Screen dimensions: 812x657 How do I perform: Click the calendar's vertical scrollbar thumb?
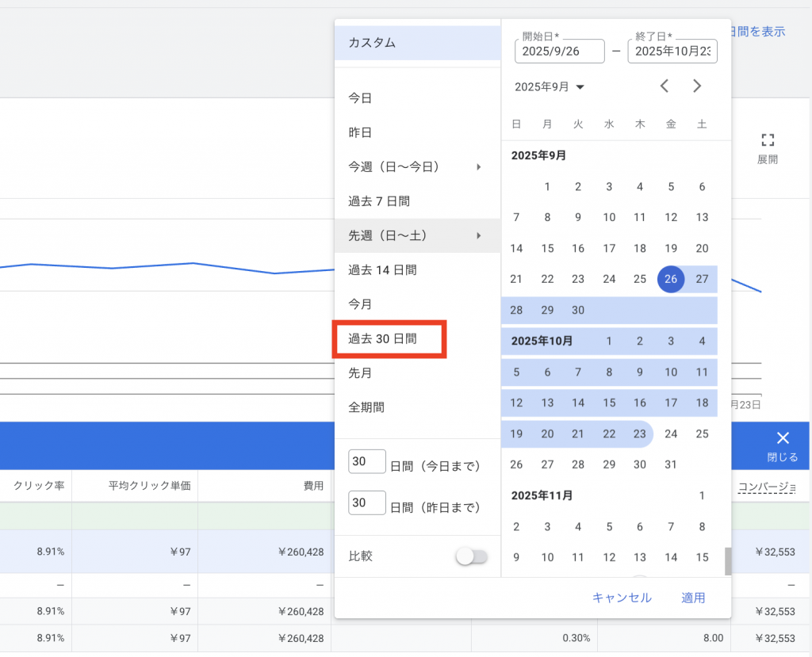coord(726,561)
